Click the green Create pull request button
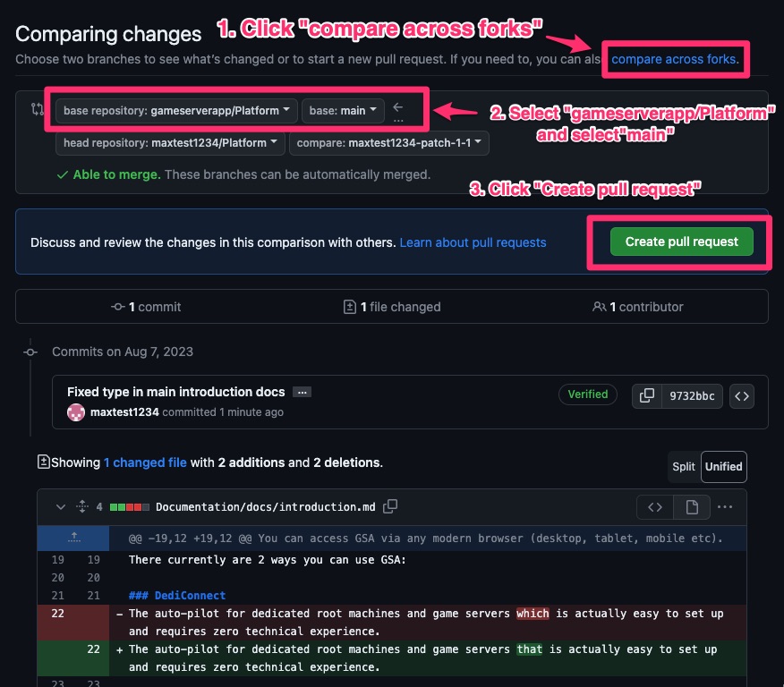Image resolution: width=784 pixels, height=687 pixels. (681, 242)
